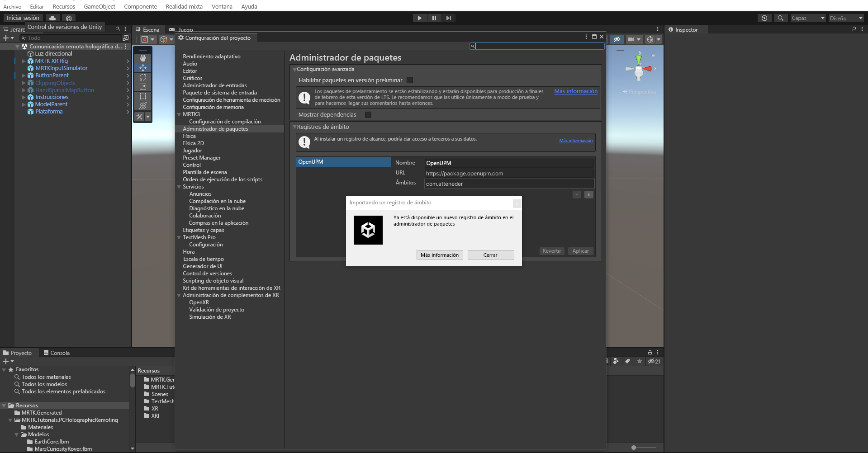This screenshot has width=868, height=453.
Task: Collapse the 'Configuración avanzada' section
Action: (x=294, y=70)
